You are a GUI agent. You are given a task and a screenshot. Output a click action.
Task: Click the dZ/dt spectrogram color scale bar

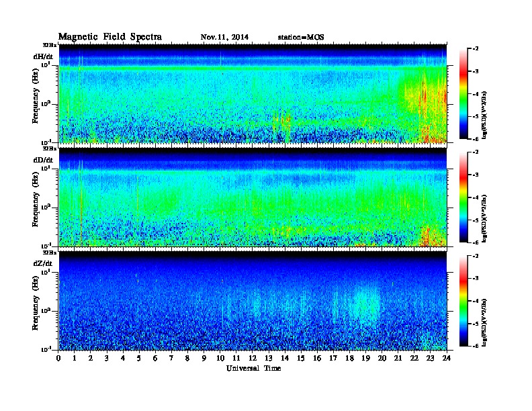pyautogui.click(x=463, y=301)
